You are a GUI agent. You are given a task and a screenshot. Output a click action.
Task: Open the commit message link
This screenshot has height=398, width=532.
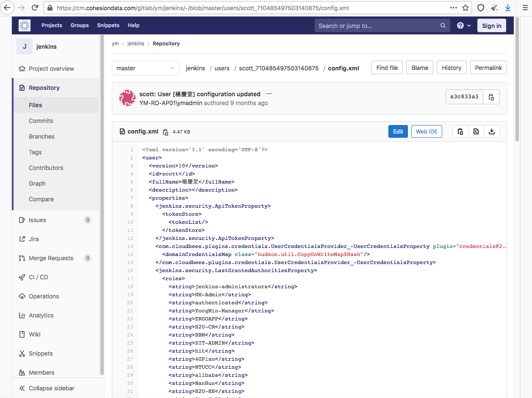point(200,94)
